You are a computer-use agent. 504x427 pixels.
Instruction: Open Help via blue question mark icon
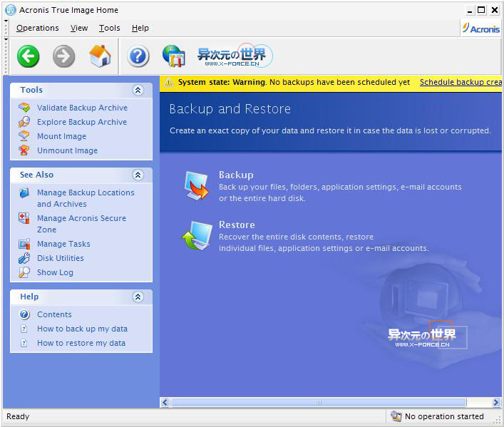(138, 56)
